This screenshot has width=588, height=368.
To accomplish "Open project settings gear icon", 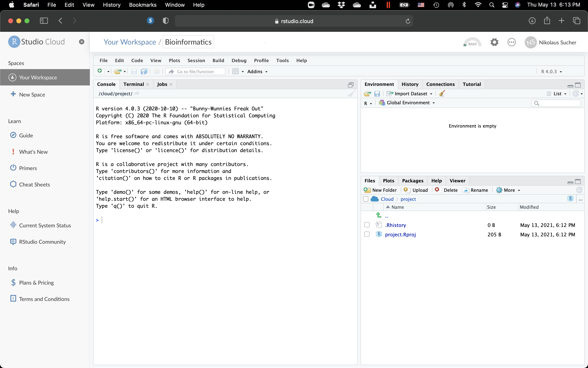I will click(494, 42).
